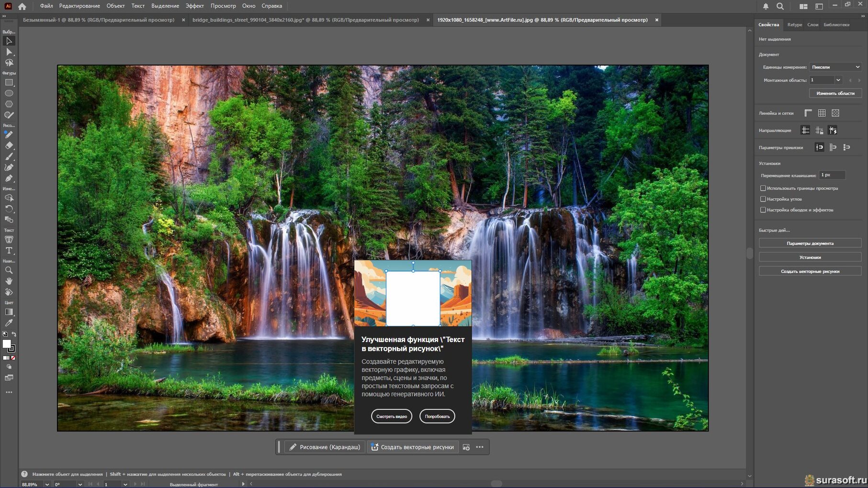Select the Rectangle shape tool
This screenshot has width=868, height=488.
(9, 83)
